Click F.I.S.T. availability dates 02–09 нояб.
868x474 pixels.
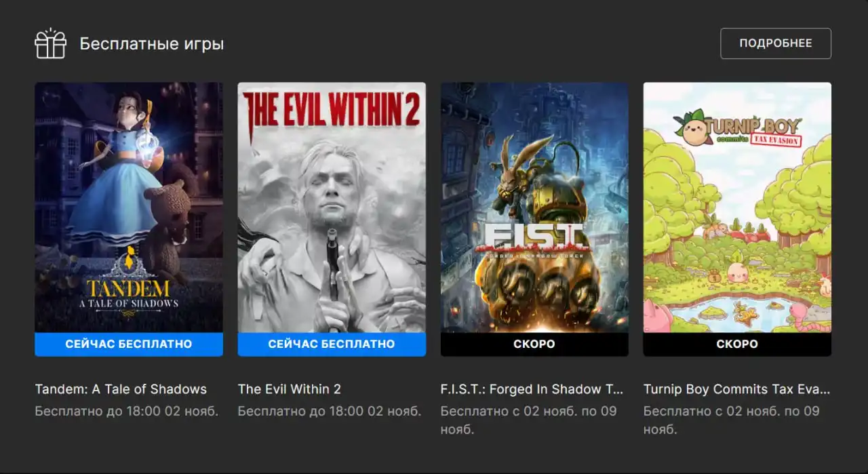529,420
